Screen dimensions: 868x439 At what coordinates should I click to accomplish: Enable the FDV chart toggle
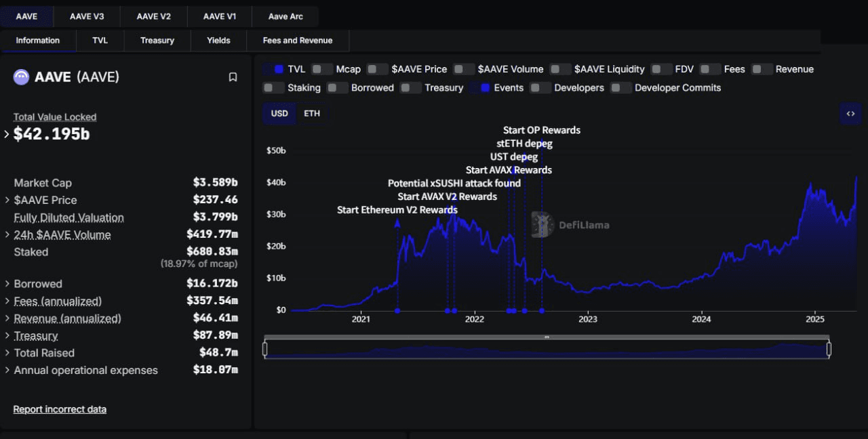pyautogui.click(x=661, y=69)
